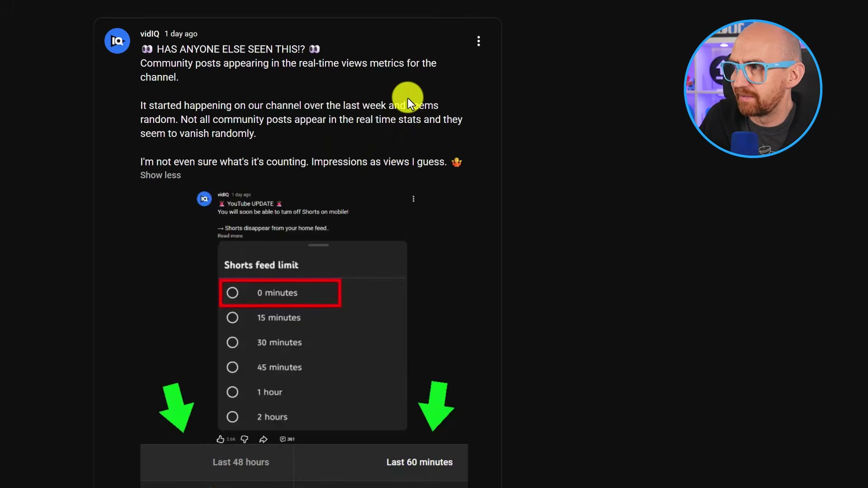
Task: Open the three-dot menu of the embedded post
Action: point(413,199)
